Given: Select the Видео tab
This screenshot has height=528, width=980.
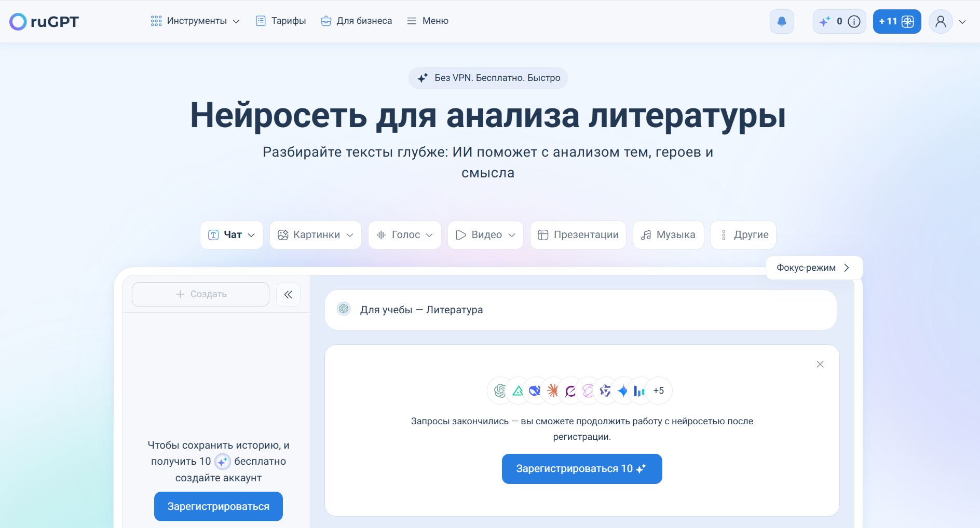Looking at the screenshot, I should (x=485, y=235).
